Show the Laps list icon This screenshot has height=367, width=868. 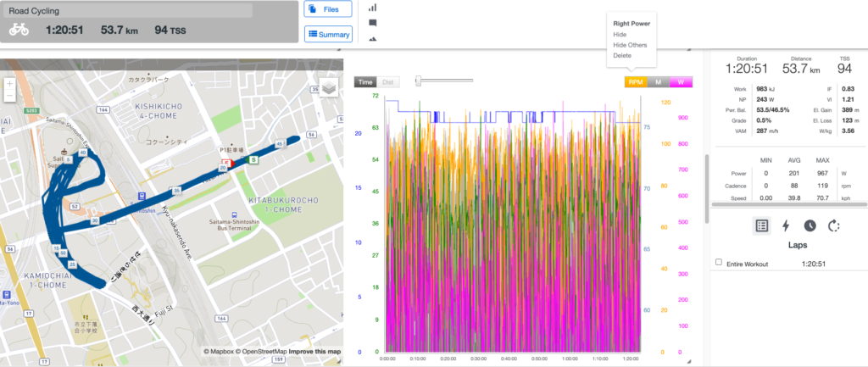tap(761, 225)
